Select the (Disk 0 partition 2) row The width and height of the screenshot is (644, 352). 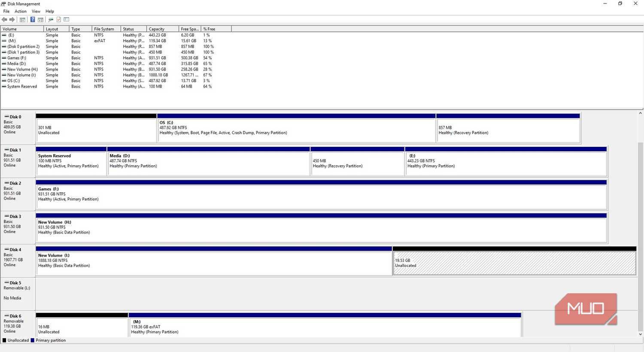click(116, 46)
